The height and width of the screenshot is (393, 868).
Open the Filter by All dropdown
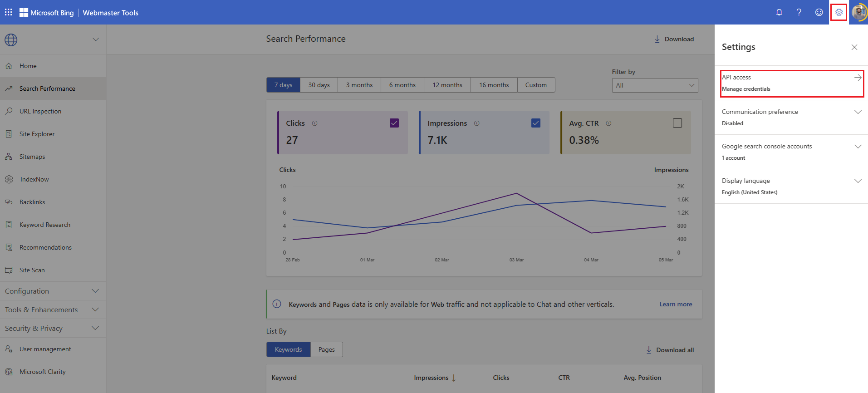tap(655, 85)
